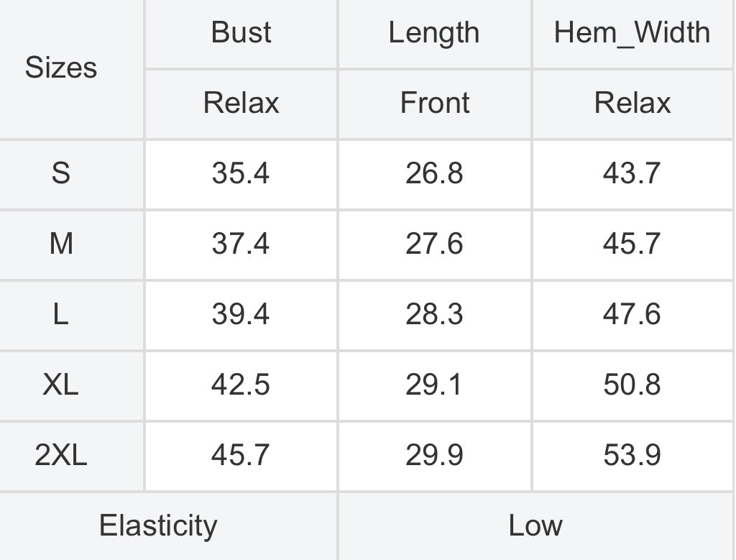
Task: Click the 47.6 hem width value
Action: click(632, 313)
